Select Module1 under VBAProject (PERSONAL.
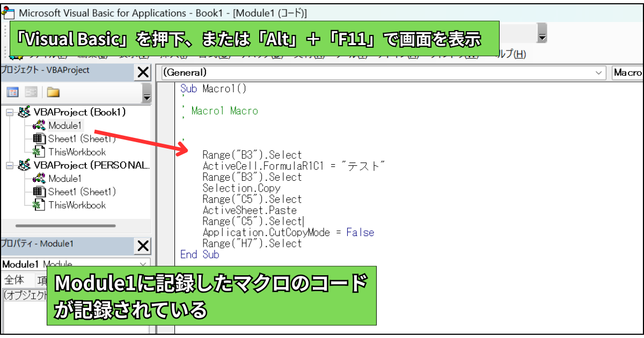The image size is (644, 338). [x=64, y=179]
